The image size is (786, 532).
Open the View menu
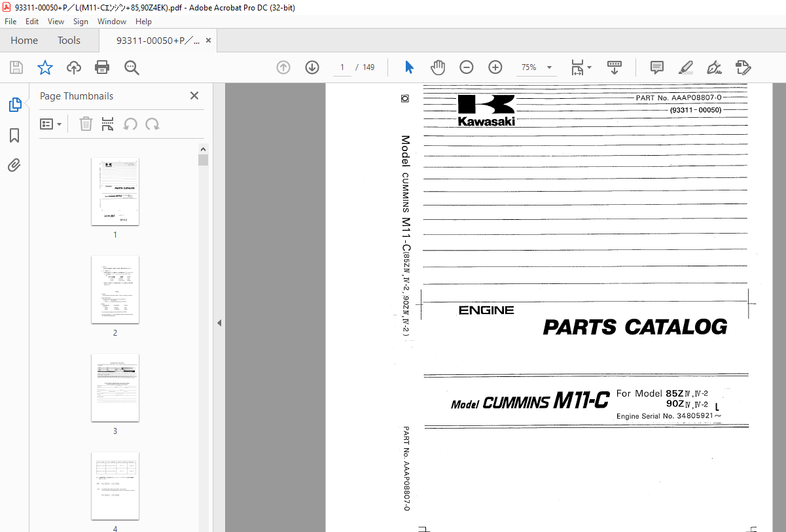tap(56, 22)
